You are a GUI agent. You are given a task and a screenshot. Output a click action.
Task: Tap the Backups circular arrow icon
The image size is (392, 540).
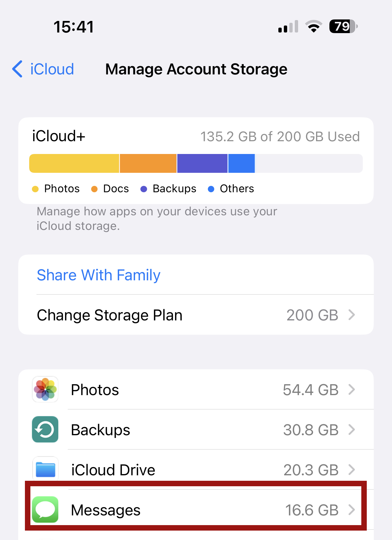point(45,429)
